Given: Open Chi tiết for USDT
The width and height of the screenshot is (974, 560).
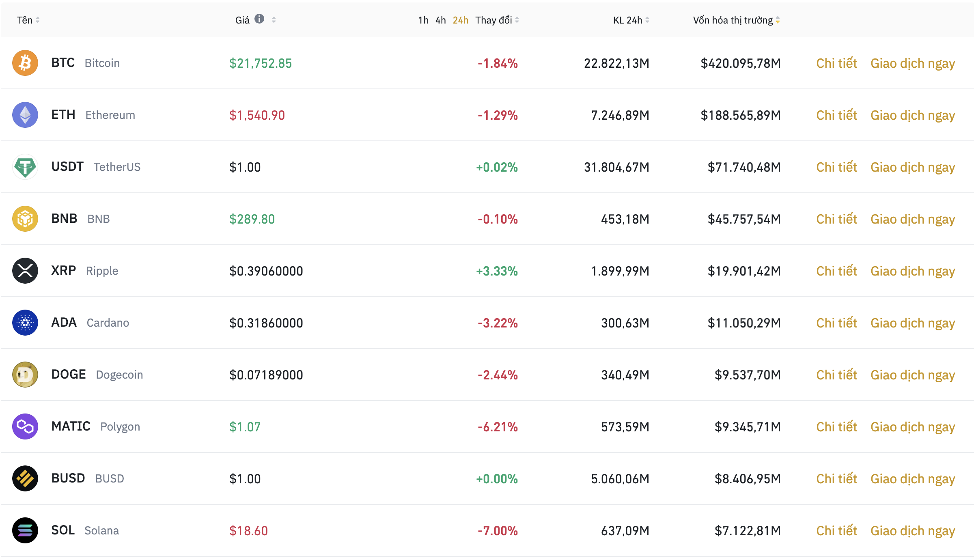Looking at the screenshot, I should click(x=836, y=167).
